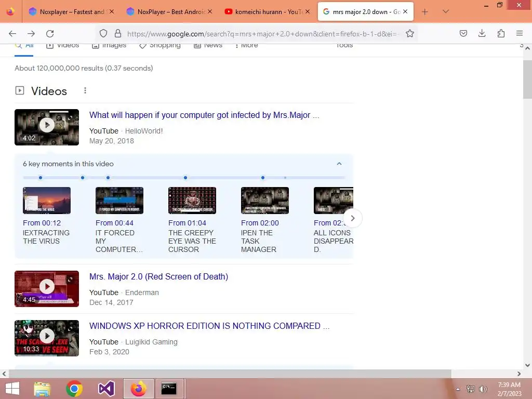
Task: Bookmark this page with the star icon
Action: tap(410, 33)
